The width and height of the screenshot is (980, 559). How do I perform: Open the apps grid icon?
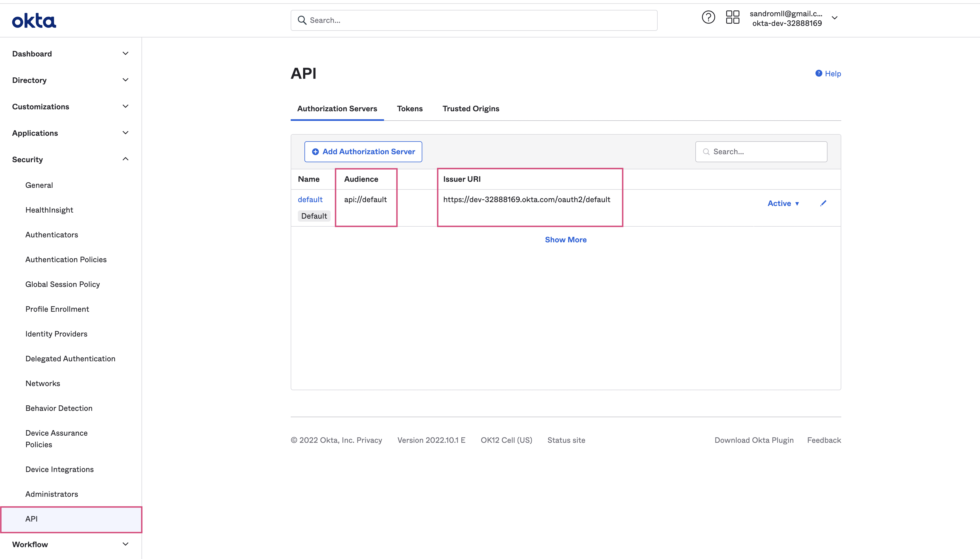coord(732,17)
